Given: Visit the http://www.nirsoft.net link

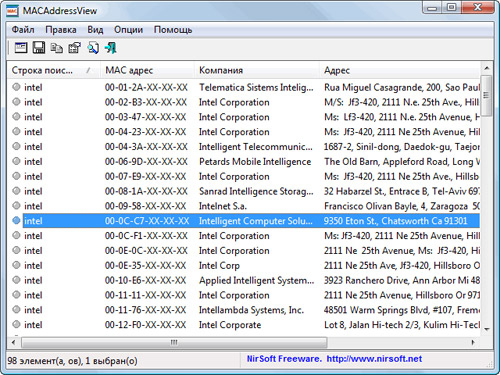Looking at the screenshot, I should pyautogui.click(x=374, y=359).
